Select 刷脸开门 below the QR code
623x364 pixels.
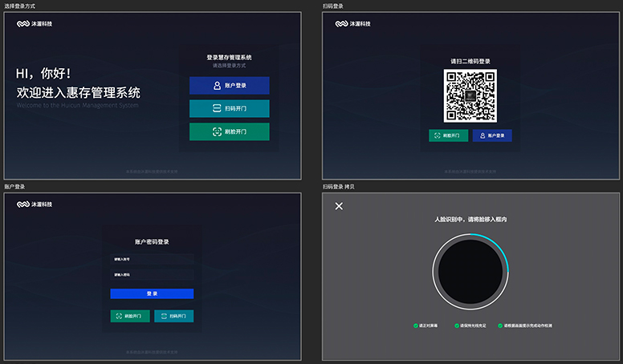(448, 135)
